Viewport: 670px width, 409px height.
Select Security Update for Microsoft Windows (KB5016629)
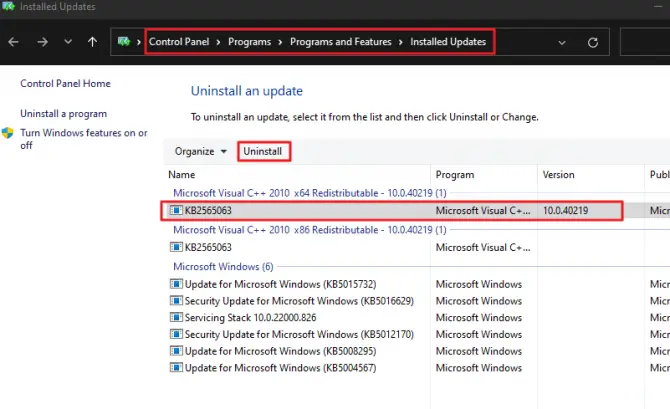coord(299,301)
